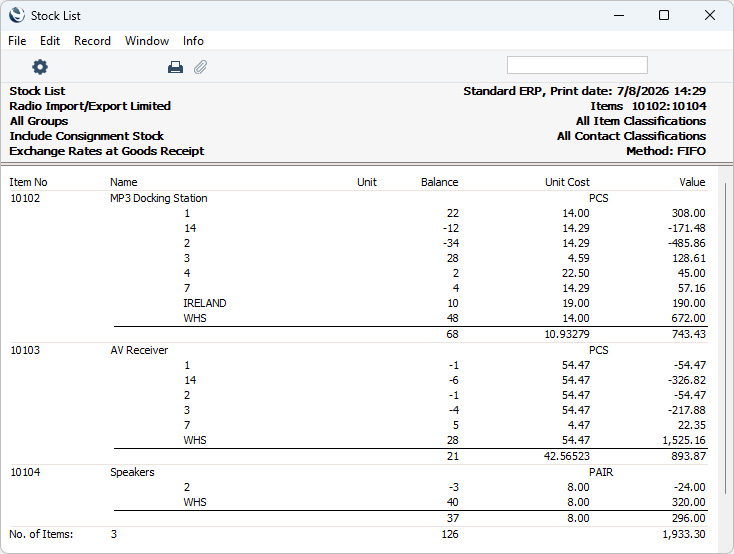Click the Speakers subtotal 296.00

point(689,518)
